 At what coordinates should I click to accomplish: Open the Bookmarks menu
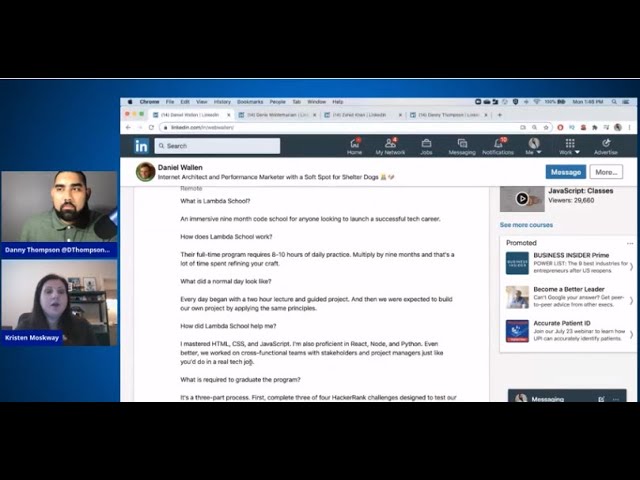coord(250,102)
